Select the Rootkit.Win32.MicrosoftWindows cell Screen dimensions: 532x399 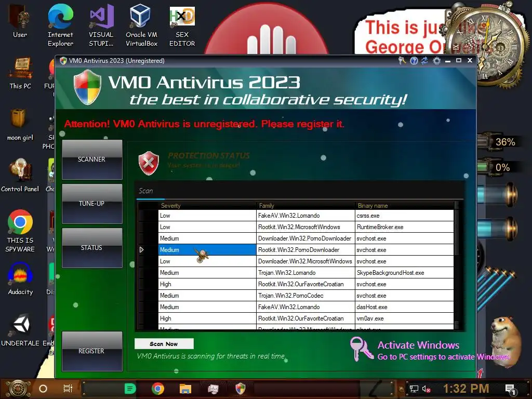coord(305,227)
